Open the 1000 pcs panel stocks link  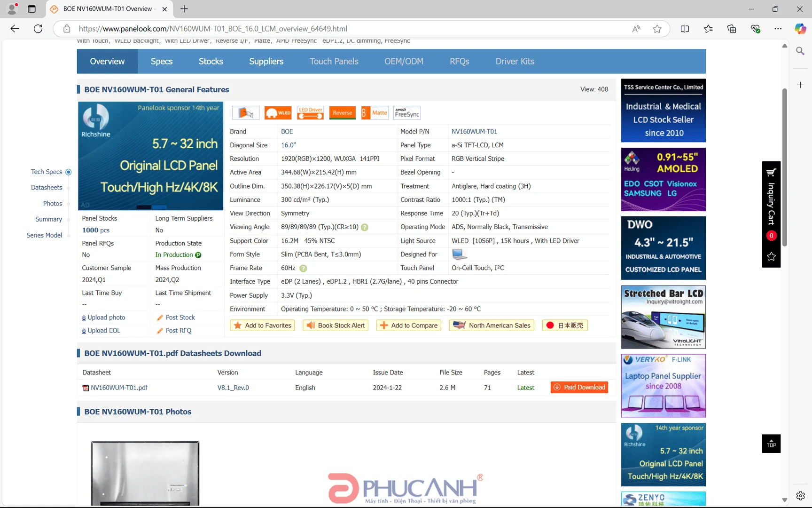click(x=96, y=230)
